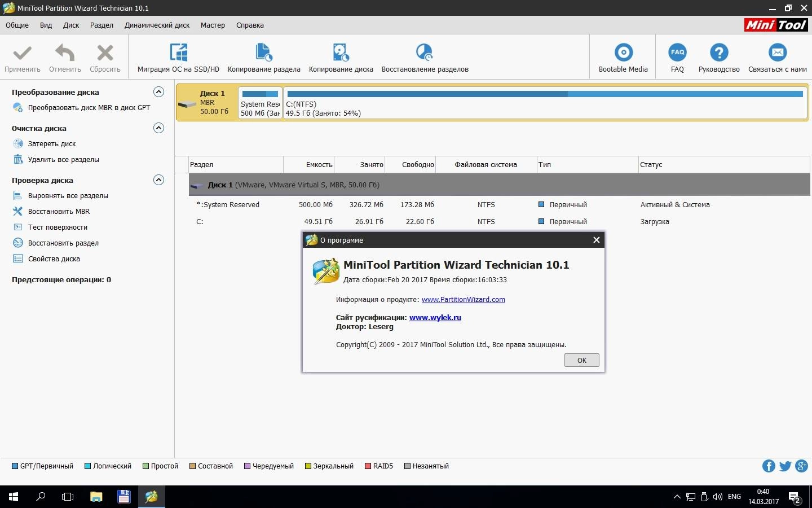Sort by Файловая система column header
812x508 pixels.
coord(486,164)
